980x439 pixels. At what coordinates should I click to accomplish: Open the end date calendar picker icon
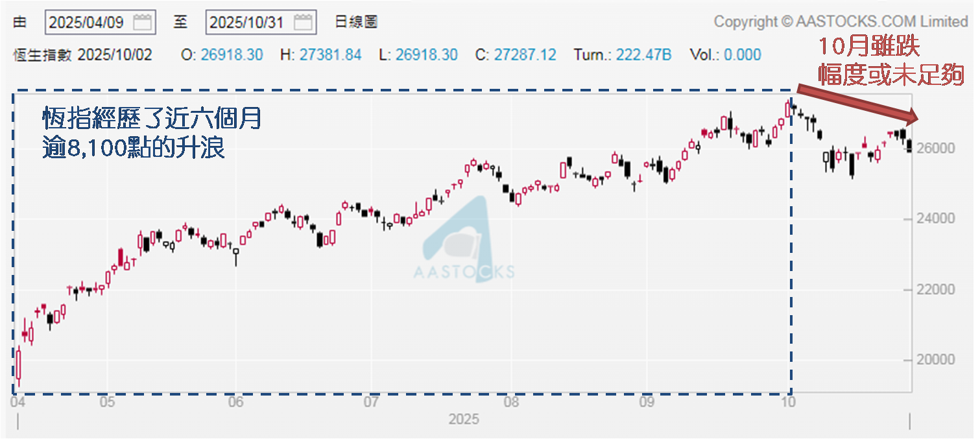(x=302, y=22)
